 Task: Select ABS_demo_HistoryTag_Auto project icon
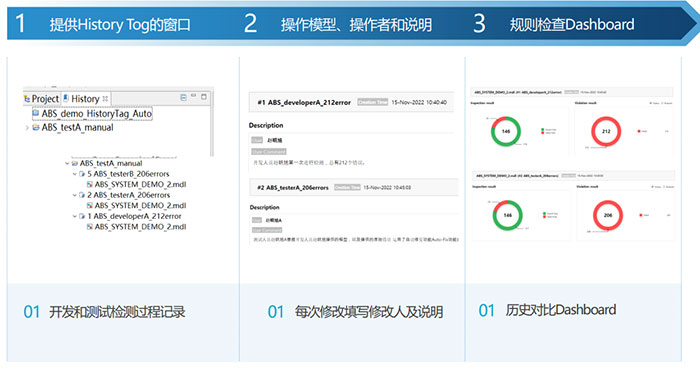pyautogui.click(x=36, y=113)
